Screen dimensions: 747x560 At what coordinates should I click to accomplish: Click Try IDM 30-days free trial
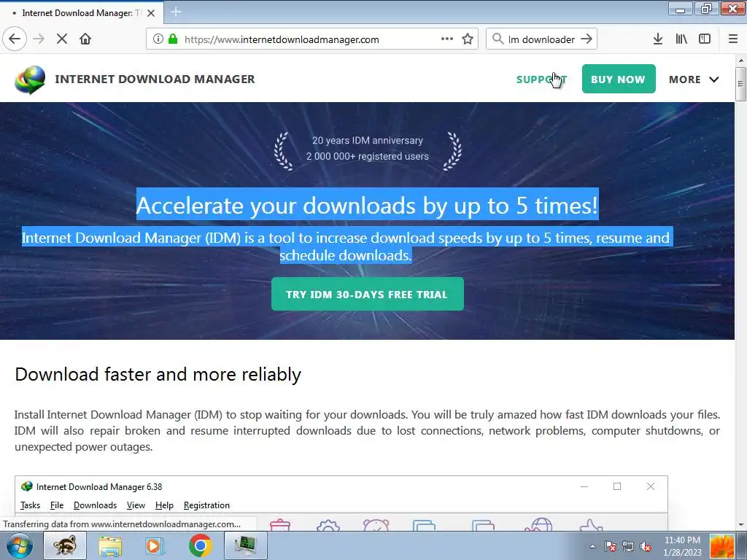click(x=368, y=294)
